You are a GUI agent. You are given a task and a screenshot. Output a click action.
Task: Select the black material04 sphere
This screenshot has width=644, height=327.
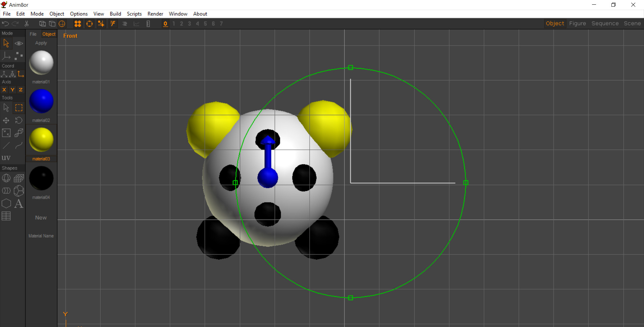pos(41,178)
